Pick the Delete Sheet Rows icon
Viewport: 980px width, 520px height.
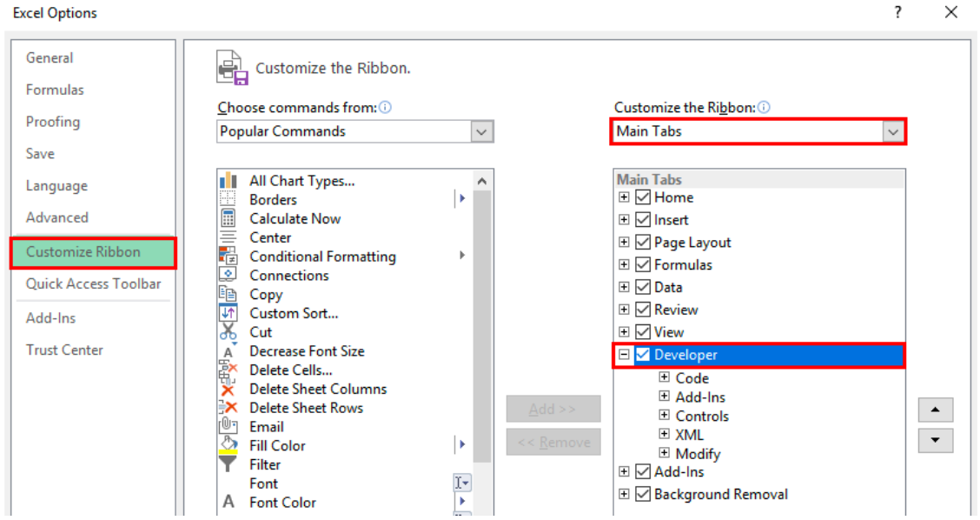[x=228, y=407]
